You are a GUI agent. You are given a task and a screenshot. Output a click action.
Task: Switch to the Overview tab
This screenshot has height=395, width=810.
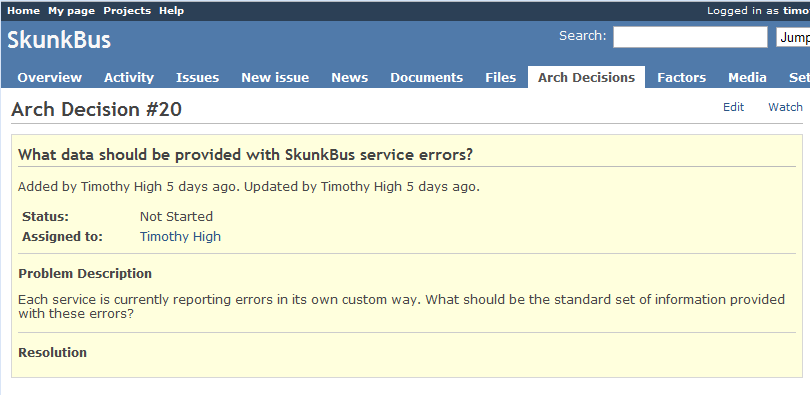click(50, 77)
